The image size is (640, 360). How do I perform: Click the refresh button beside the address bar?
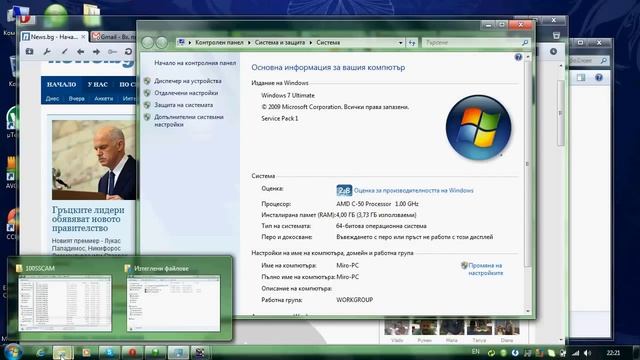click(x=412, y=42)
